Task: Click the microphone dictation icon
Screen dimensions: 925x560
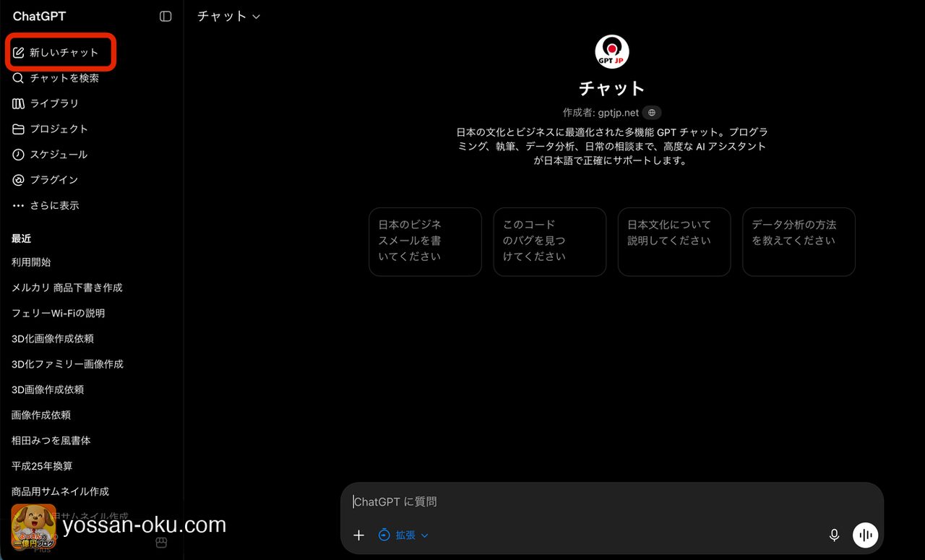Action: pyautogui.click(x=834, y=535)
